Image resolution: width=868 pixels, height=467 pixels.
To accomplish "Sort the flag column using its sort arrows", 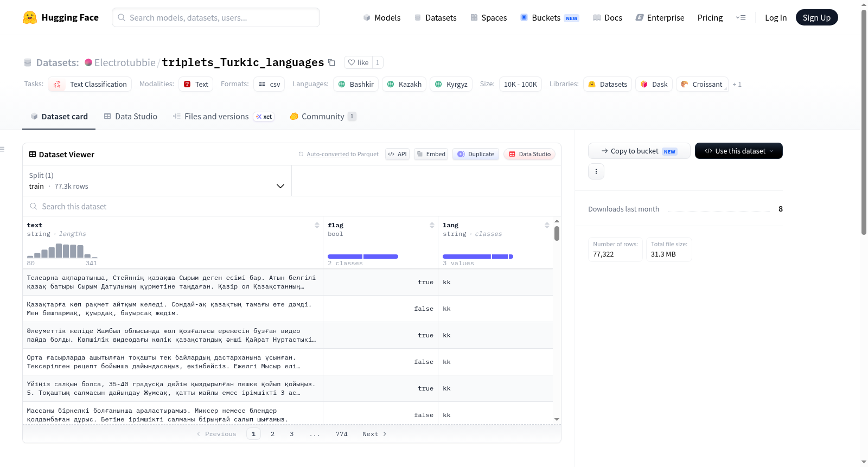I will [x=432, y=225].
